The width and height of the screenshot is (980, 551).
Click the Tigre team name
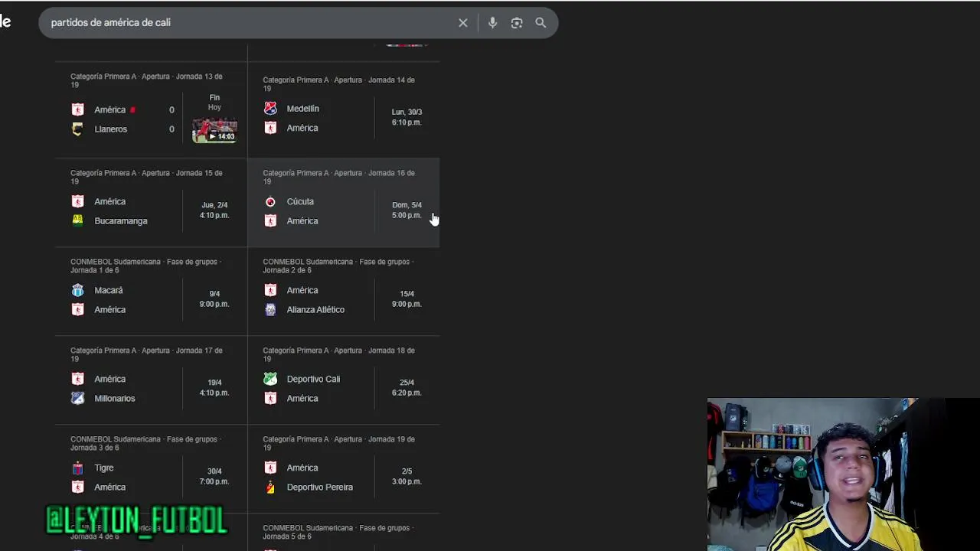tap(104, 468)
